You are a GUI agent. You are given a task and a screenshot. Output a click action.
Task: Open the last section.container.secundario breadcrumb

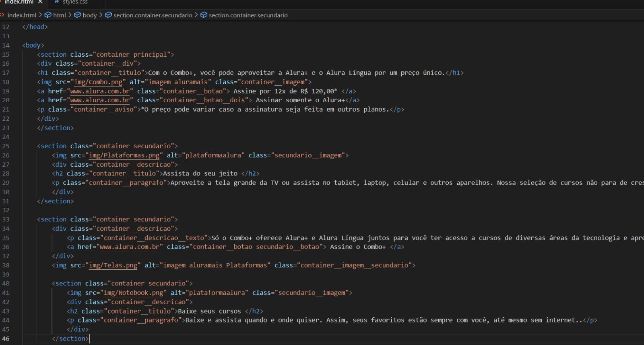(248, 15)
